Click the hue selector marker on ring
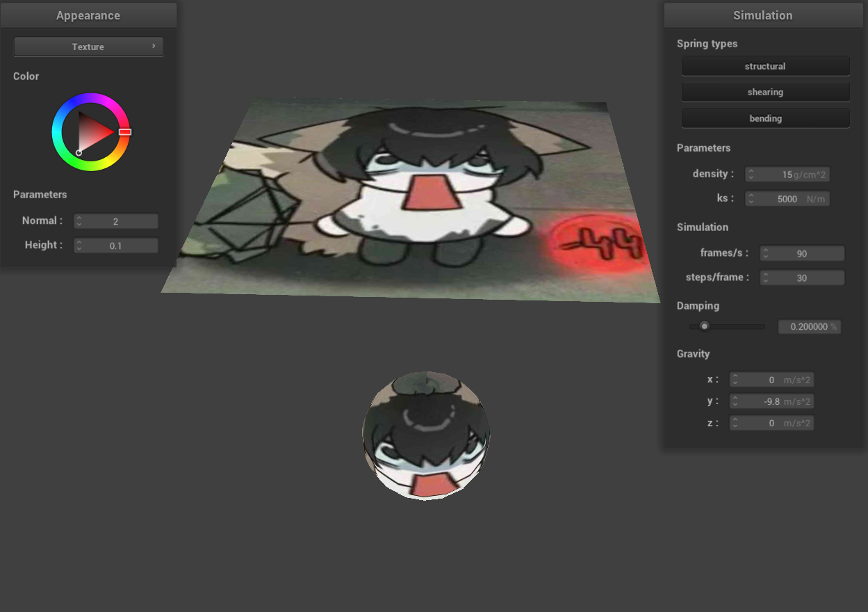868x612 pixels. tap(125, 131)
